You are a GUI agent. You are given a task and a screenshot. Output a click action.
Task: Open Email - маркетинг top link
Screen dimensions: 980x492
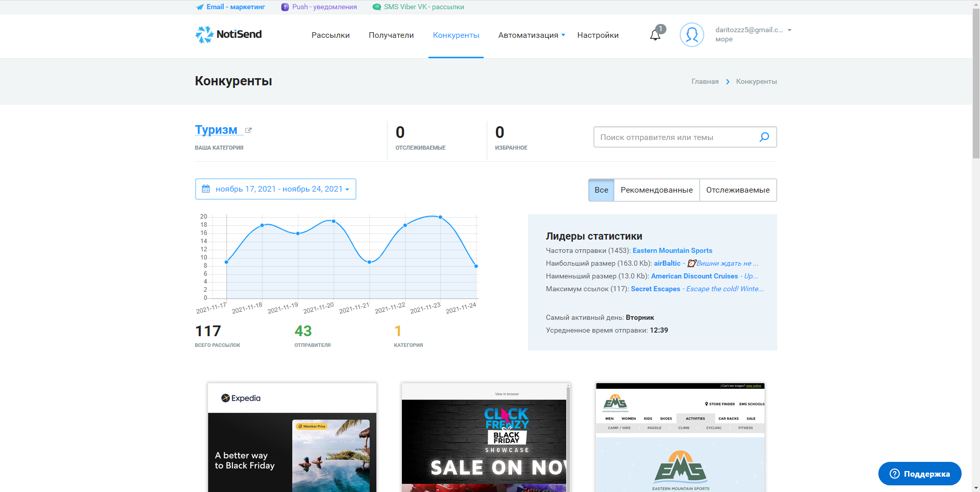(x=235, y=7)
